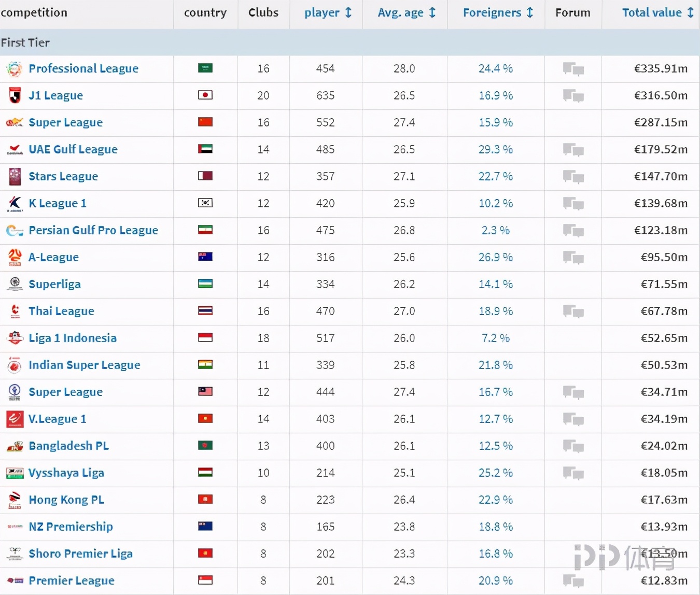Click Japan flag in J1 League row
Screen dimensions: 700x595
[205, 95]
